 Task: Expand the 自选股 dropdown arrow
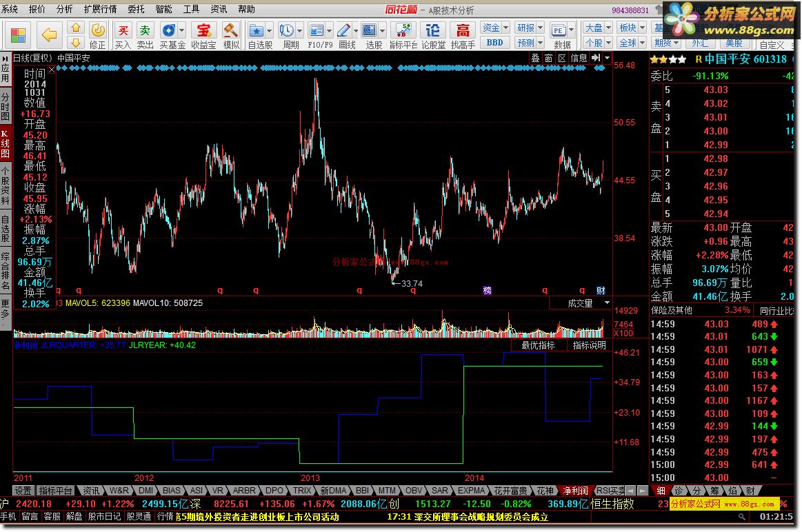270,30
